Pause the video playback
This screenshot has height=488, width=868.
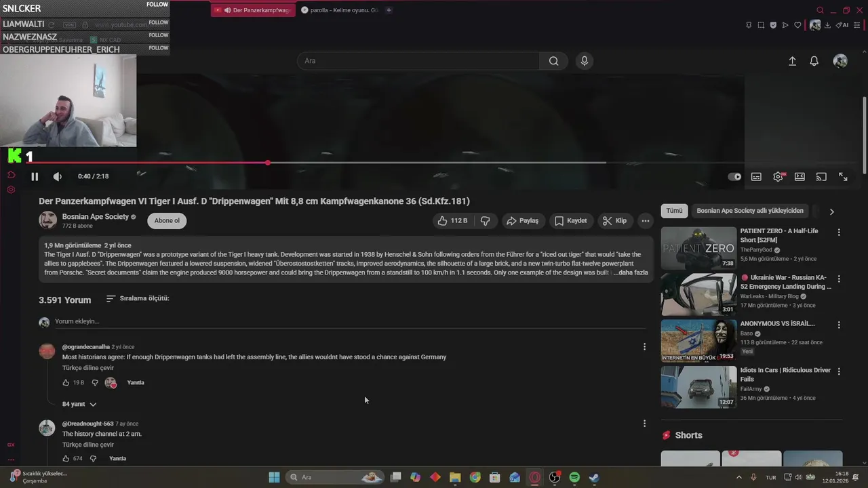click(35, 176)
